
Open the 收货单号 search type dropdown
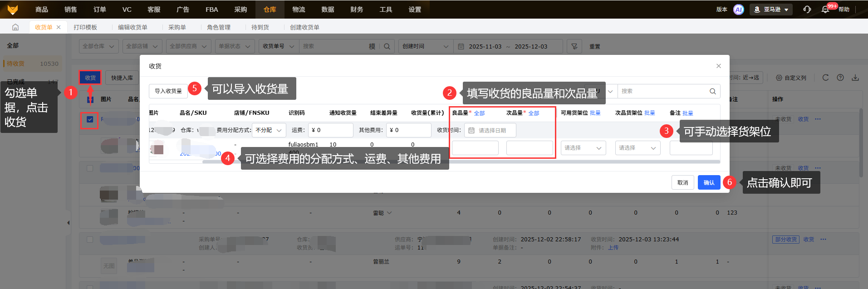click(279, 46)
